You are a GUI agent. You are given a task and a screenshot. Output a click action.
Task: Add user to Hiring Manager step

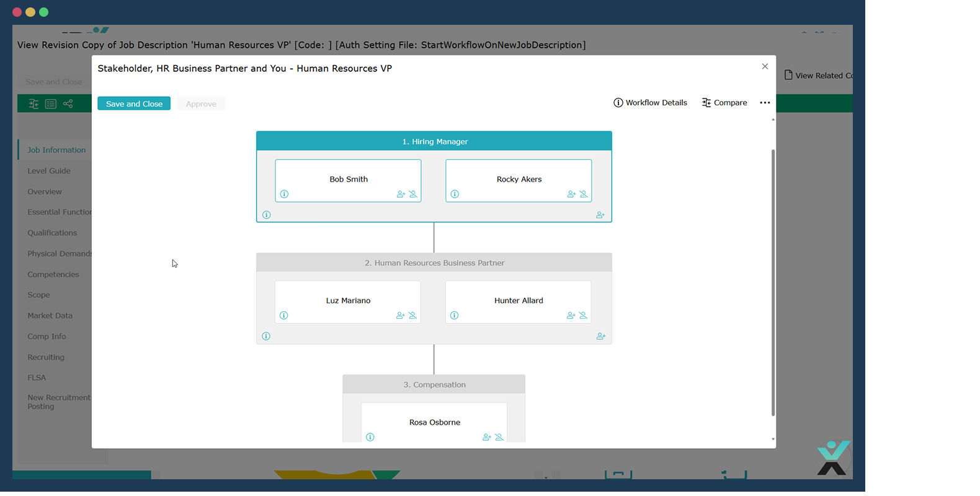[x=600, y=215]
